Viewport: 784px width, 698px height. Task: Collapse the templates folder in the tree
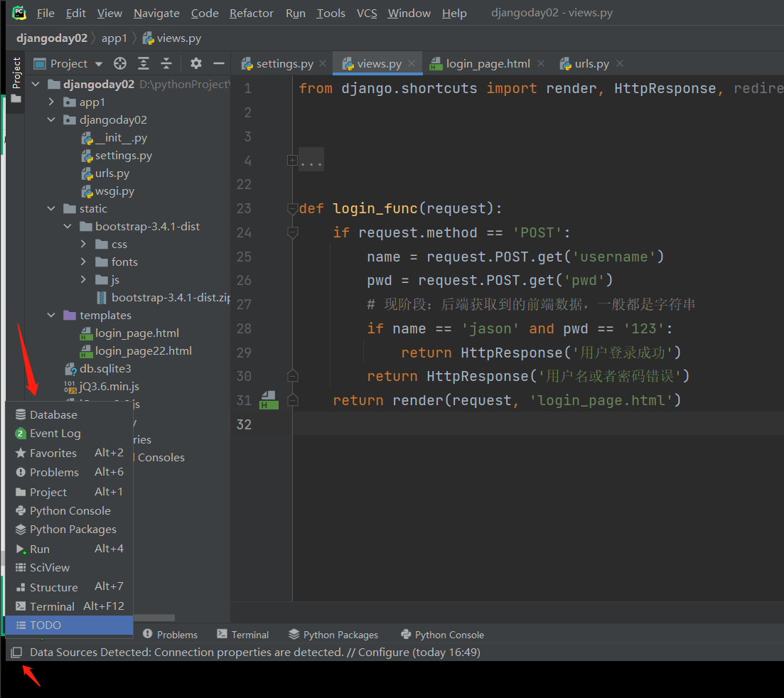pos(51,316)
